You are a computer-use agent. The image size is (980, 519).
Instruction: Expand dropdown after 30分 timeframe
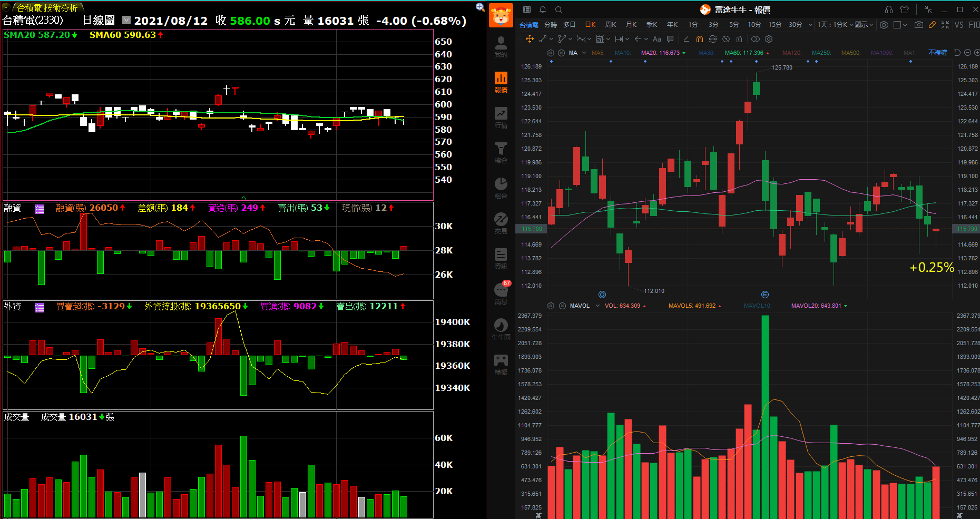[810, 25]
